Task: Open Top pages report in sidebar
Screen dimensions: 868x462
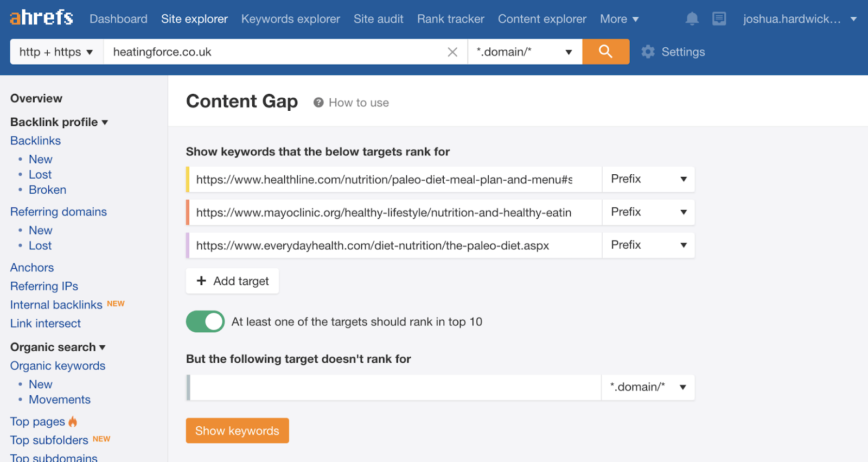Action: [x=37, y=422]
